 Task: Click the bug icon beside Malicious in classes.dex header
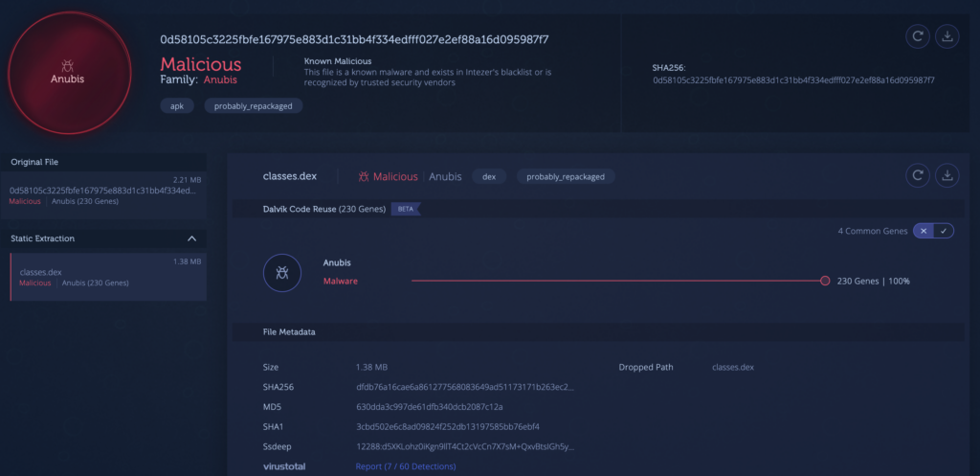pos(364,177)
